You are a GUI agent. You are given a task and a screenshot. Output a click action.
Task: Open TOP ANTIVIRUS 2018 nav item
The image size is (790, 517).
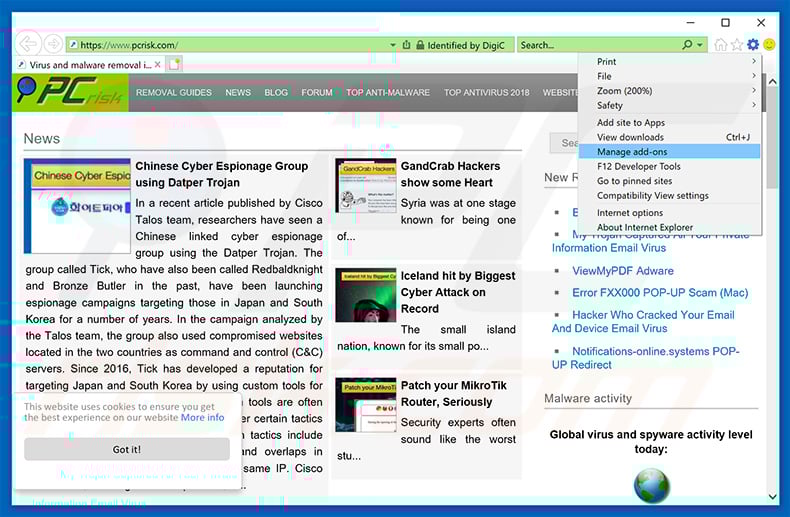coord(486,93)
